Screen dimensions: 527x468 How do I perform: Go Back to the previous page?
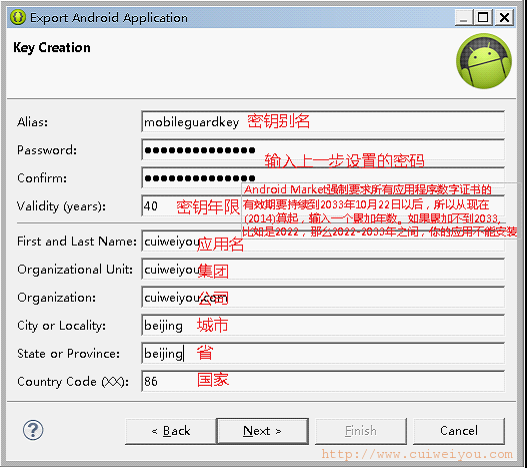171,431
